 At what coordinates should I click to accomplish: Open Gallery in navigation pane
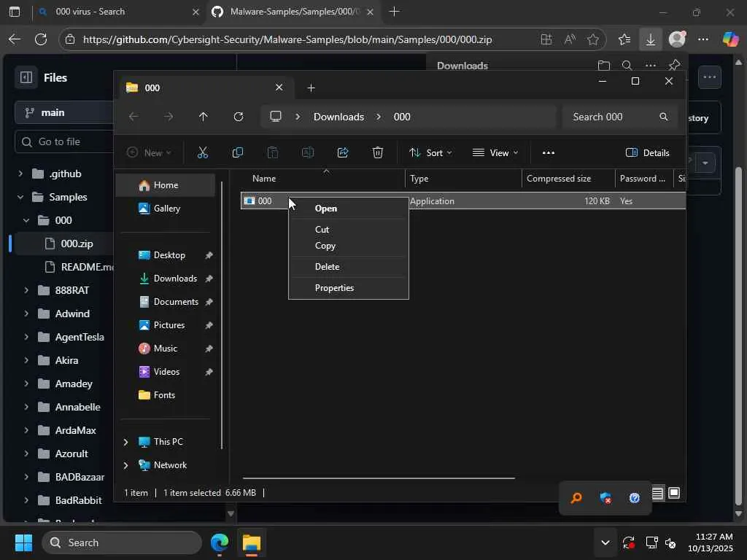pos(166,208)
